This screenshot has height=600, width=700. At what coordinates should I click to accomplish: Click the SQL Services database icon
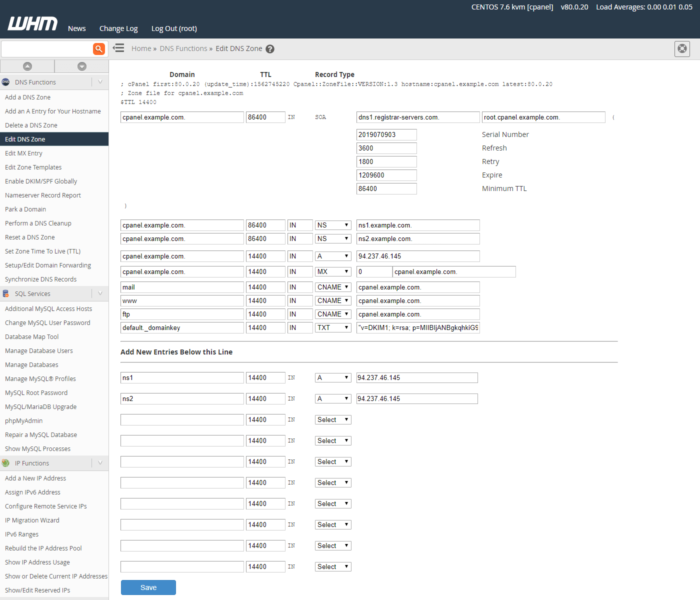coord(6,294)
